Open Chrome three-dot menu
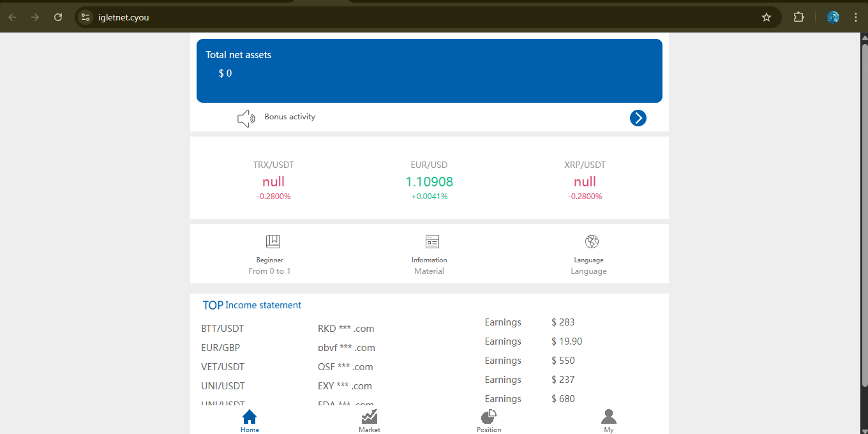The height and width of the screenshot is (434, 868). pyautogui.click(x=856, y=17)
